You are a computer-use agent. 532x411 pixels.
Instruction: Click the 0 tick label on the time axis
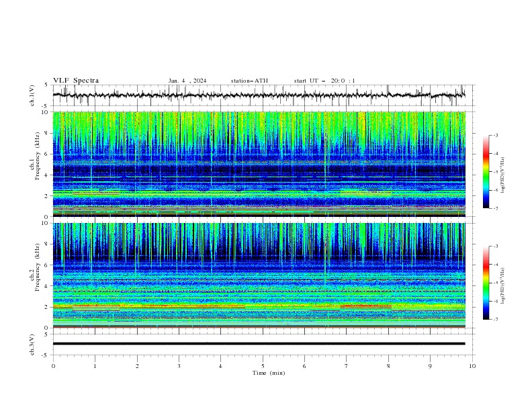tap(53, 366)
